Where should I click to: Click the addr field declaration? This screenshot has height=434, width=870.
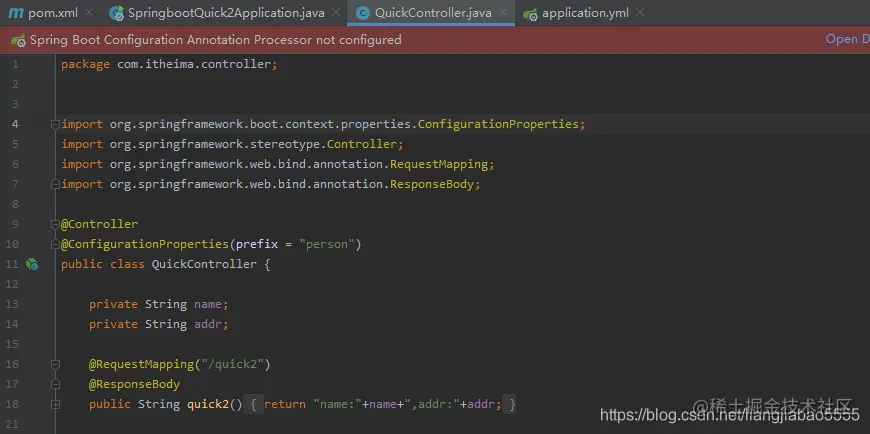coord(159,324)
